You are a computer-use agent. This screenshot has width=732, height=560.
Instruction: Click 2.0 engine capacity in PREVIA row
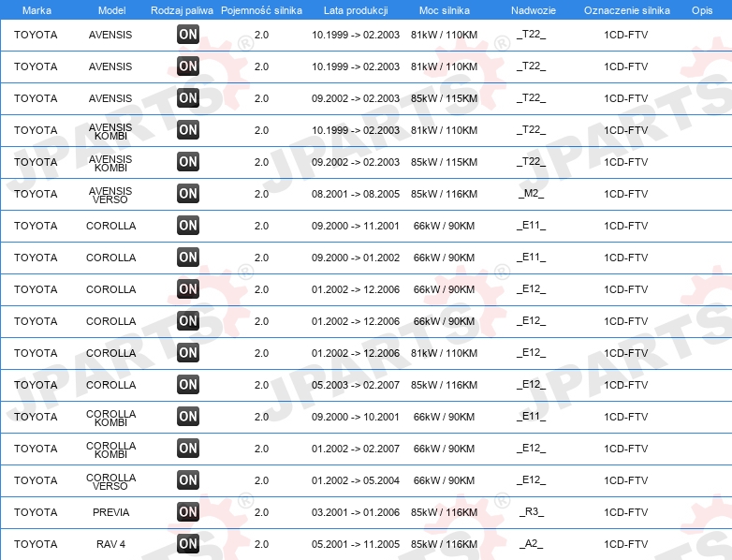pos(261,512)
